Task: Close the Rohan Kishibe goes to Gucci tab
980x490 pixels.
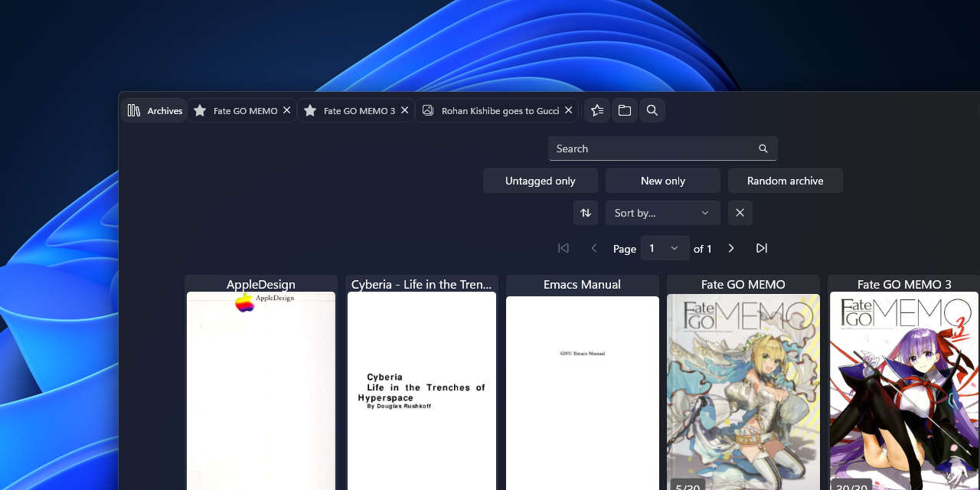Action: pos(568,110)
